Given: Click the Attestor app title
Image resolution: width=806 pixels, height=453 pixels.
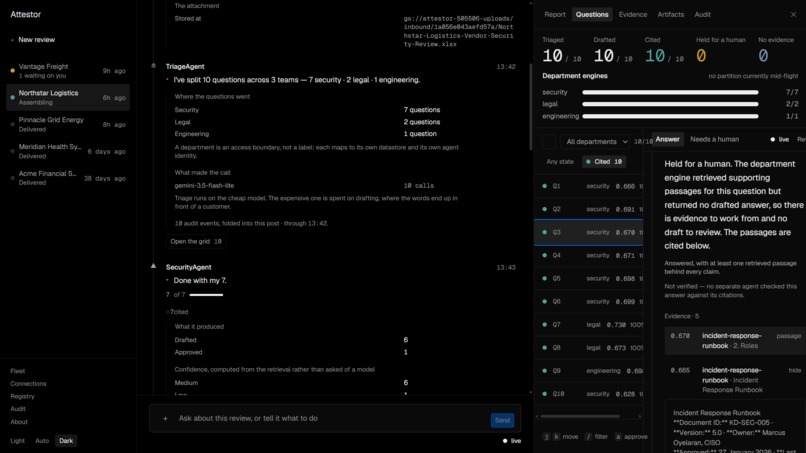Looking at the screenshot, I should pos(25,14).
